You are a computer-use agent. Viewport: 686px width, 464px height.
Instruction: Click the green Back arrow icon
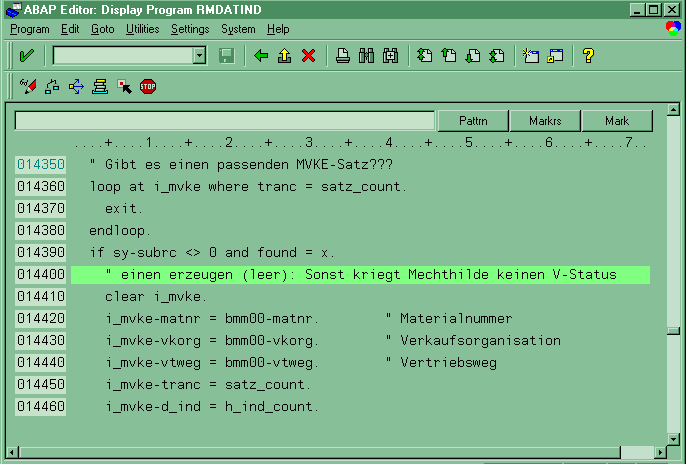pos(262,56)
